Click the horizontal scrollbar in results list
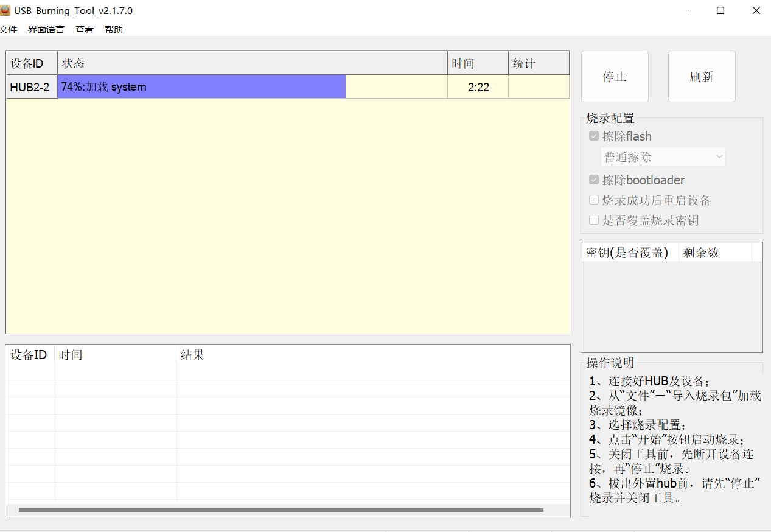This screenshot has height=532, width=771. click(x=281, y=510)
